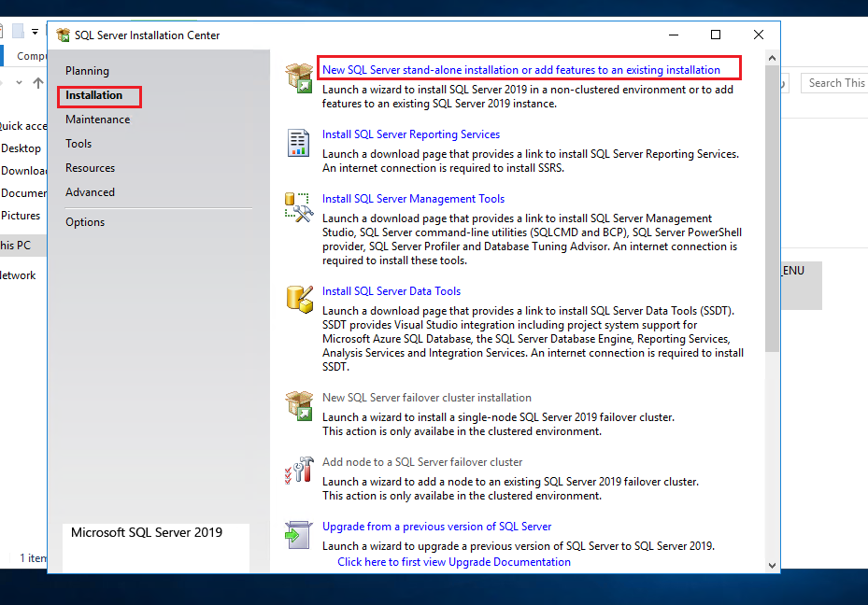Click the File Explorer search box

coord(834,83)
